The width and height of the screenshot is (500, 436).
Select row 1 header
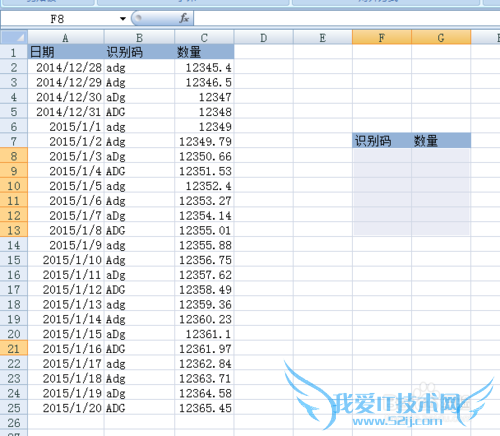pyautogui.click(x=14, y=52)
